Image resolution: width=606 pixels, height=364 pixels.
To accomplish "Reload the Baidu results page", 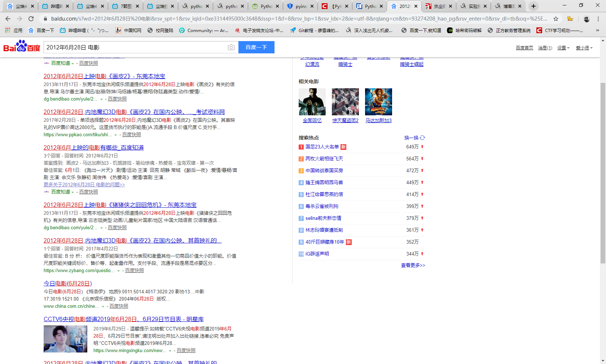I will coord(31,19).
